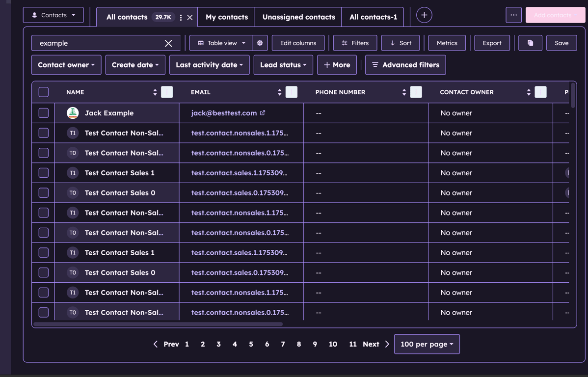Click the Edit columns button
The width and height of the screenshot is (588, 377).
(x=298, y=43)
